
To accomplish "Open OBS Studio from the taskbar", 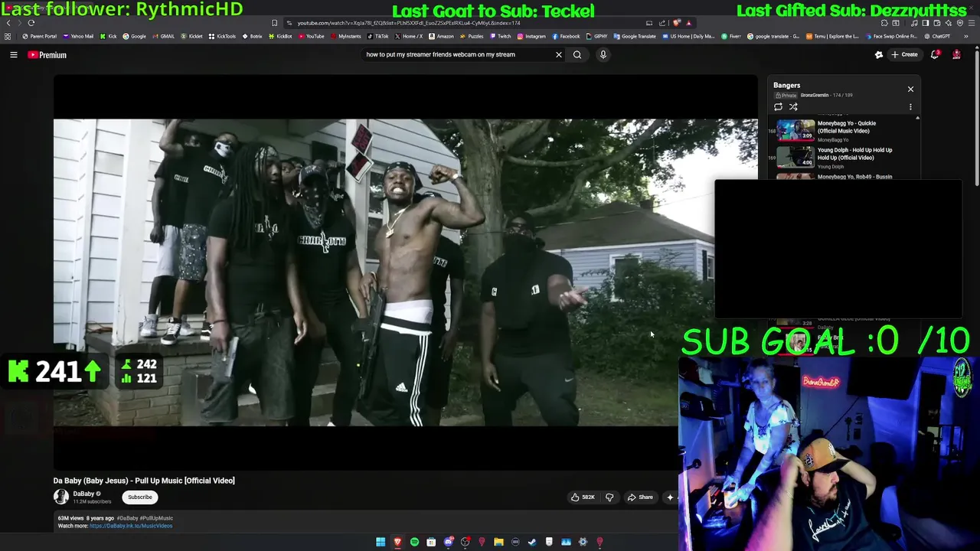I will [465, 542].
